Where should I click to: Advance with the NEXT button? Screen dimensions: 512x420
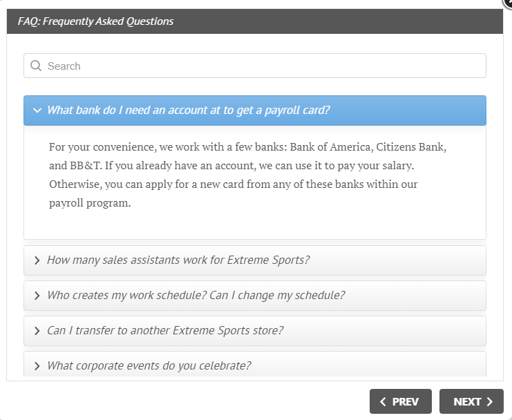[x=471, y=401]
